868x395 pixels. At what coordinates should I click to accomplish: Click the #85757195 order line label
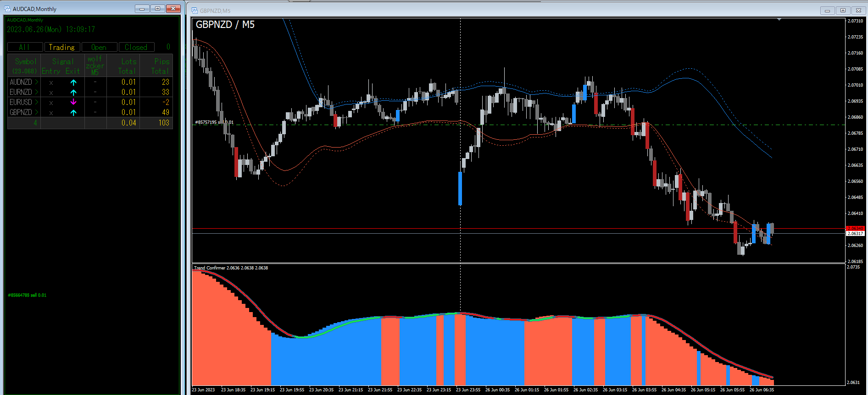tap(214, 122)
